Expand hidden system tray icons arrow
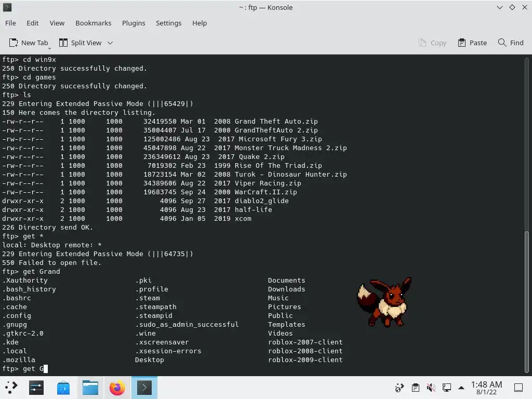Image resolution: width=532 pixels, height=399 pixels. click(x=461, y=388)
